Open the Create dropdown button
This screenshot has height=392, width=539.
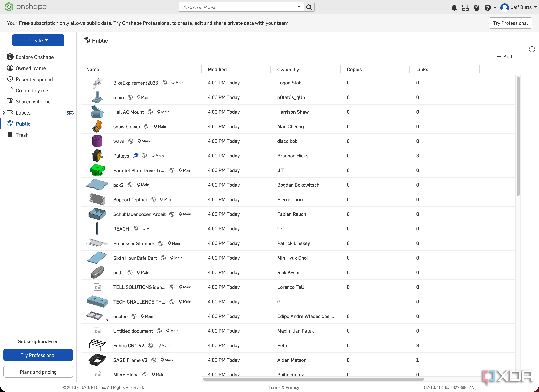[38, 40]
